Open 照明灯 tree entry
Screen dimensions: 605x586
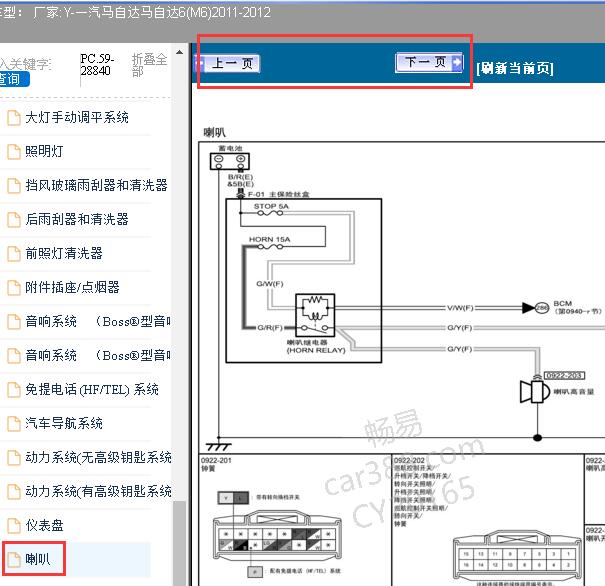(x=44, y=151)
